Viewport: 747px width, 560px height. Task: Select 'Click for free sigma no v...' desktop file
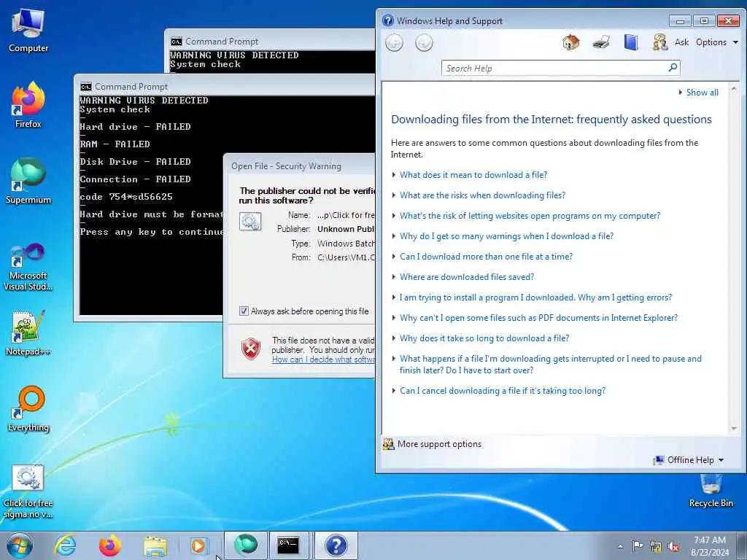coord(28,492)
